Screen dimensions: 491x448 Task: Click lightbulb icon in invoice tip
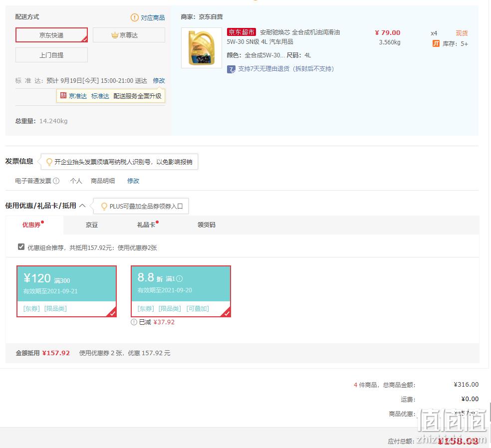coord(49,162)
